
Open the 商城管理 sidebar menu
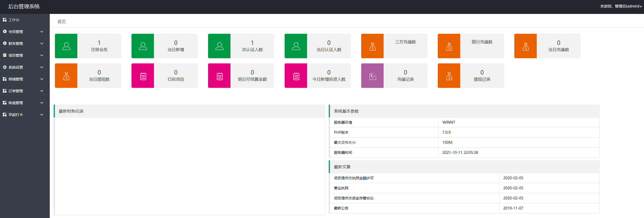click(16, 79)
